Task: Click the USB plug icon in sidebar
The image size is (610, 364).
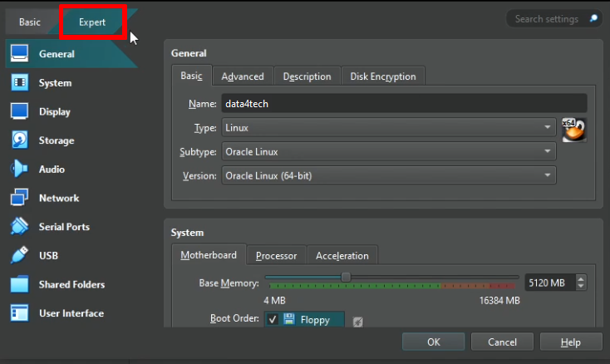Action: click(19, 255)
